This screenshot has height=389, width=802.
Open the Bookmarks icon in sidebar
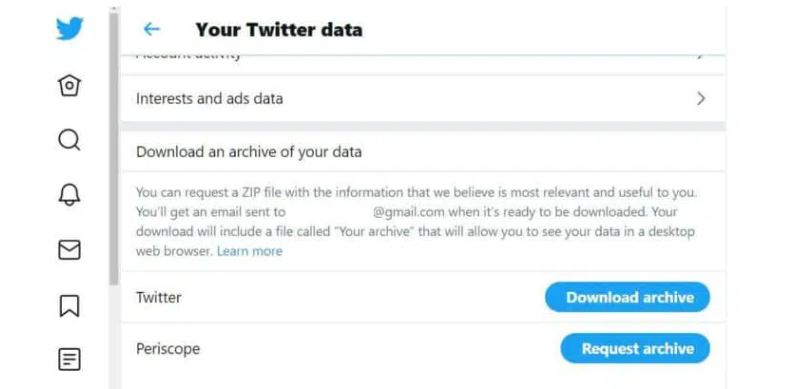(70, 306)
